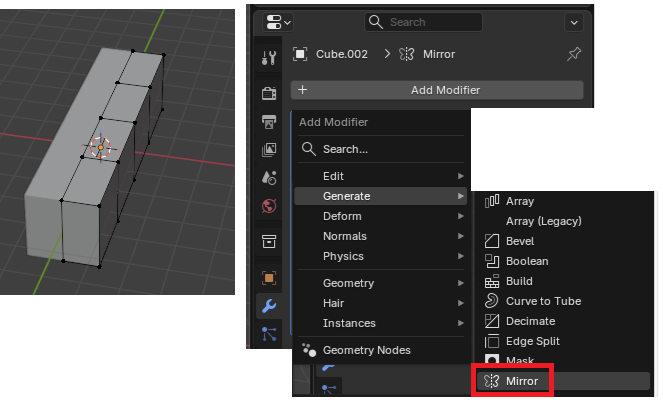Open the editor type dropdown
Screen dimensions: 663x405
(278, 22)
